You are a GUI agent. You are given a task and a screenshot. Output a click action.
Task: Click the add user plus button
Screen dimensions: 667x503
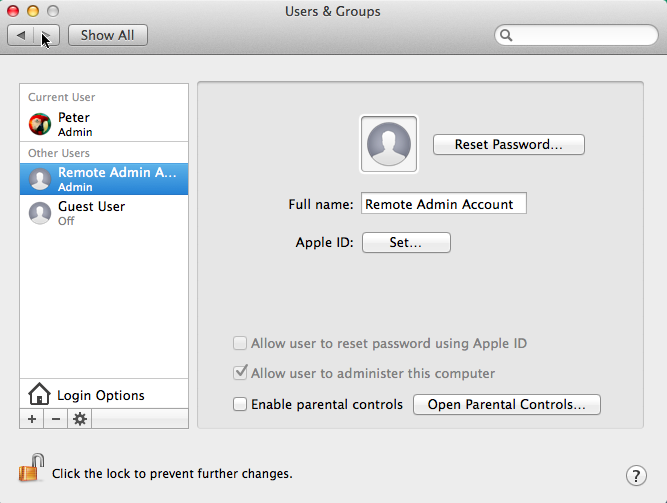[32, 419]
